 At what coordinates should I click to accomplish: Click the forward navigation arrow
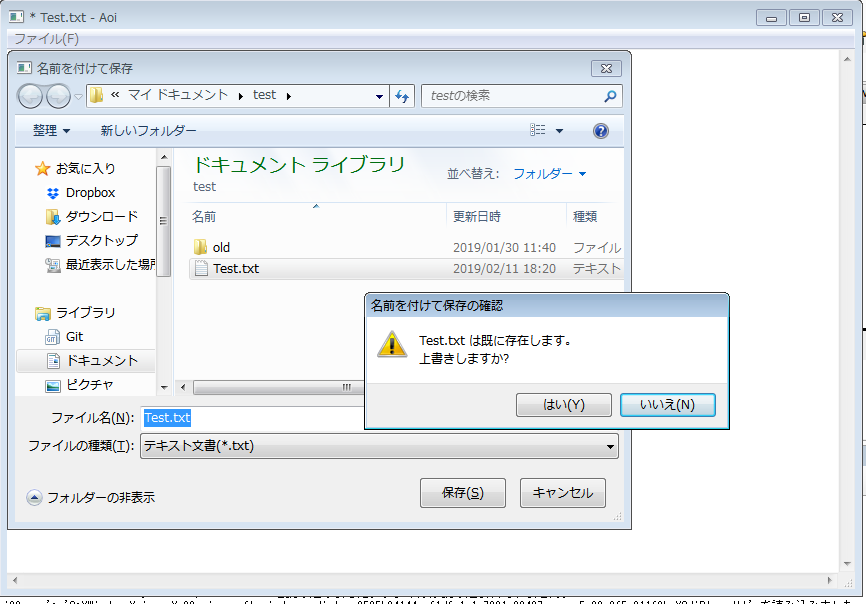[x=58, y=97]
